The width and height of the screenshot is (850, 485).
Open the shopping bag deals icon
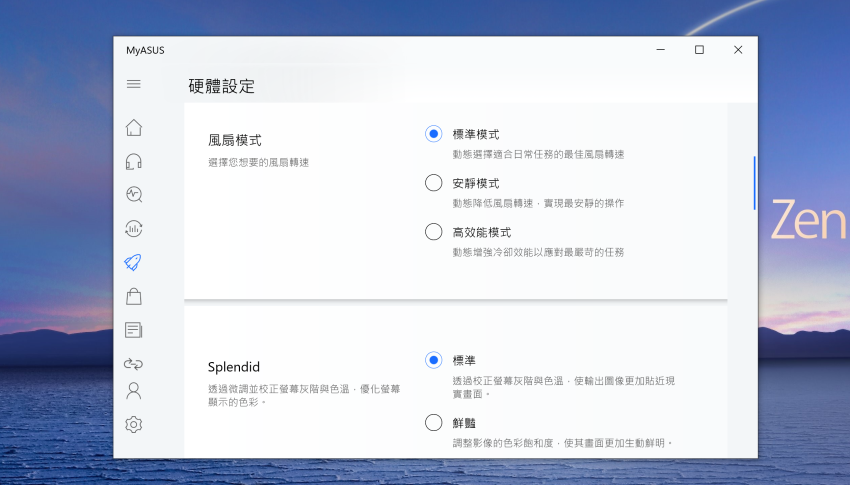133,296
